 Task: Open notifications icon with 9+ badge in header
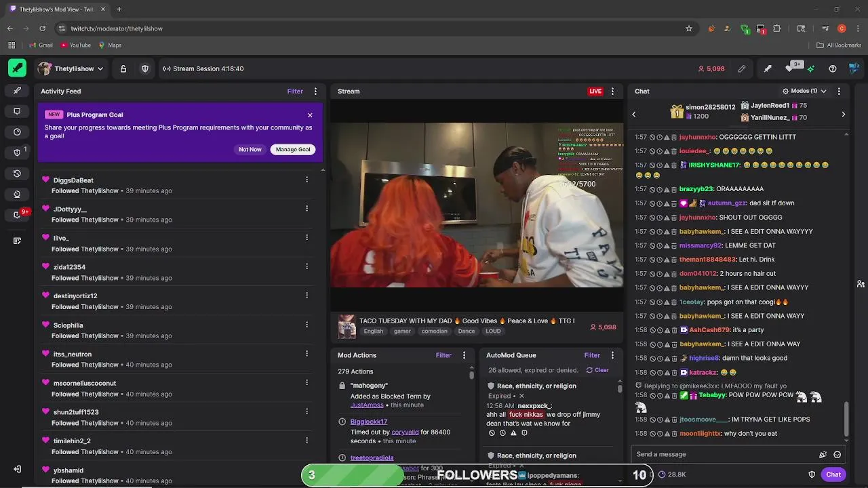point(791,68)
